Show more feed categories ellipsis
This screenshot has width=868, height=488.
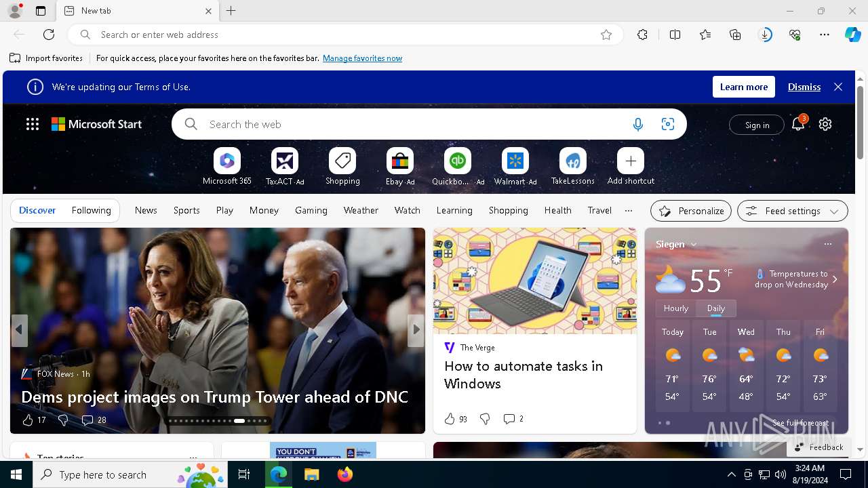[629, 211]
